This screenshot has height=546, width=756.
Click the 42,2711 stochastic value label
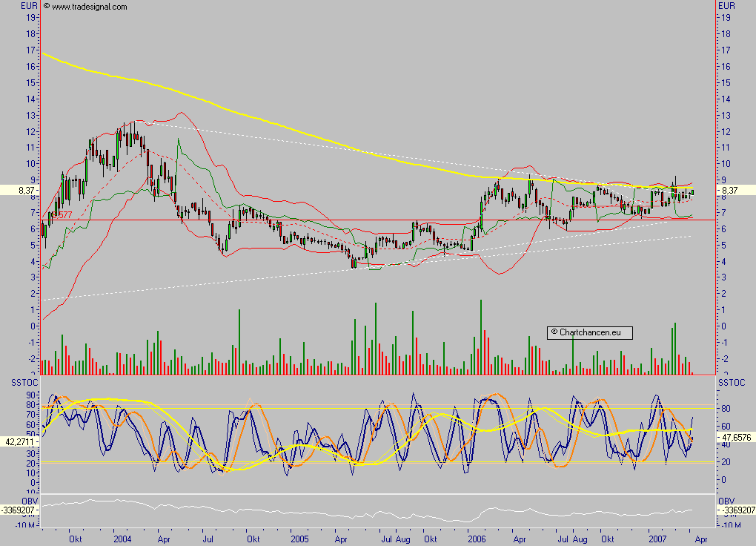pyautogui.click(x=19, y=441)
